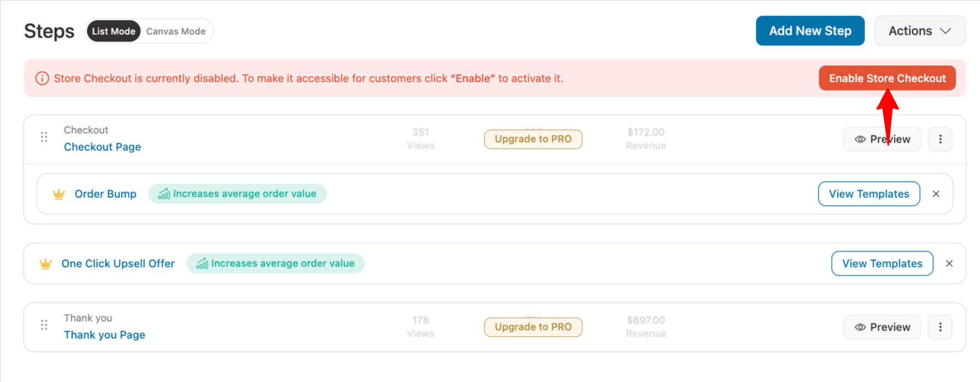Switch to List Mode view
Image resolution: width=980 pixels, height=382 pixels.
tap(113, 32)
